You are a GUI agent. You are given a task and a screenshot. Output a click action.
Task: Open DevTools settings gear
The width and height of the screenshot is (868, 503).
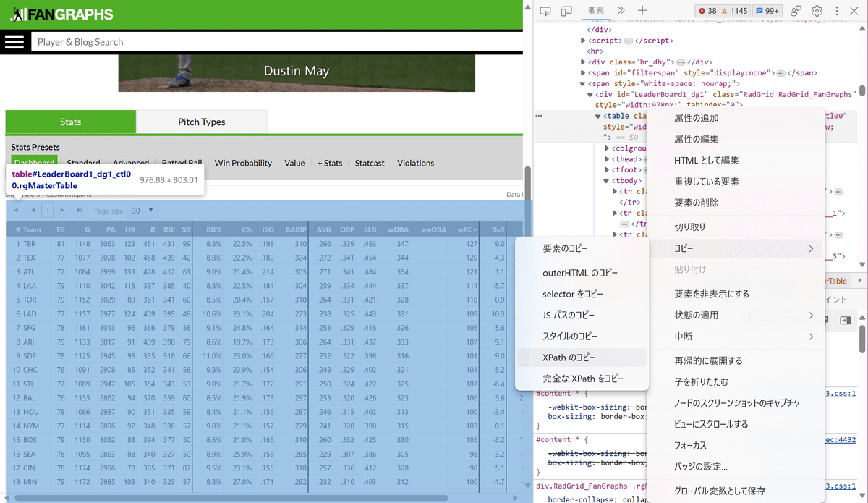pyautogui.click(x=817, y=11)
